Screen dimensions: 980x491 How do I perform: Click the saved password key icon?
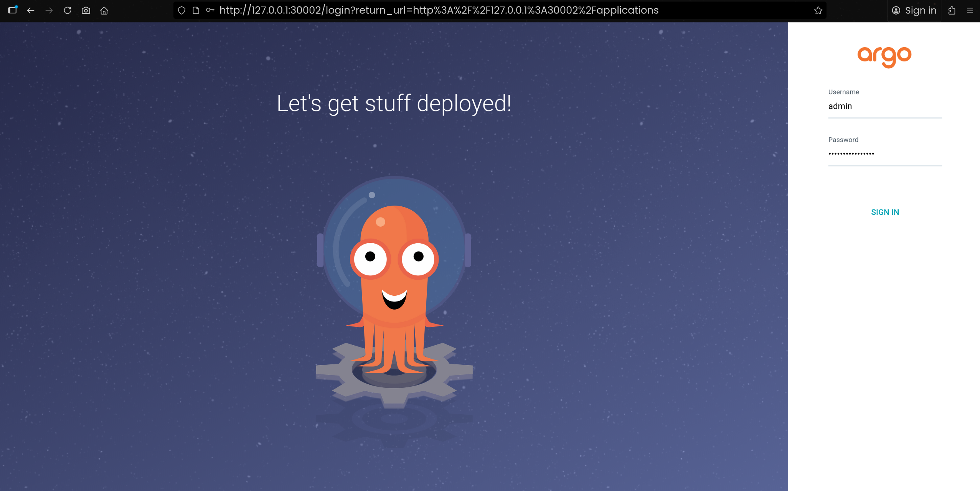210,10
